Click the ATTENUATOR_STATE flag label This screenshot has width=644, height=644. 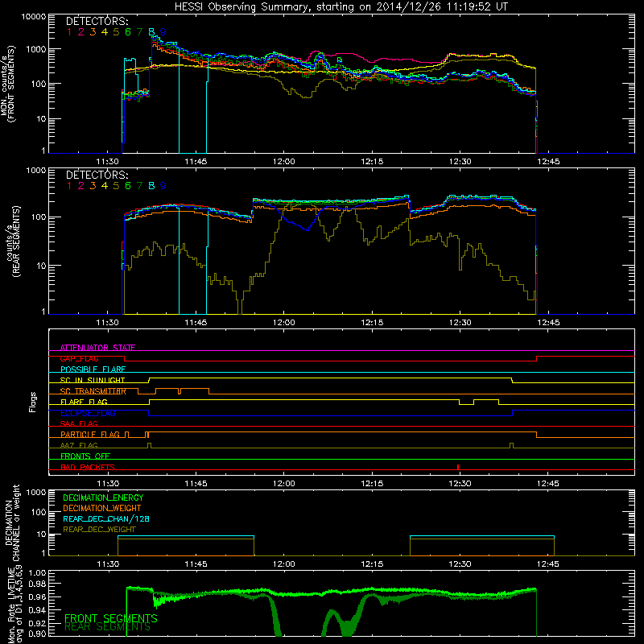click(97, 348)
